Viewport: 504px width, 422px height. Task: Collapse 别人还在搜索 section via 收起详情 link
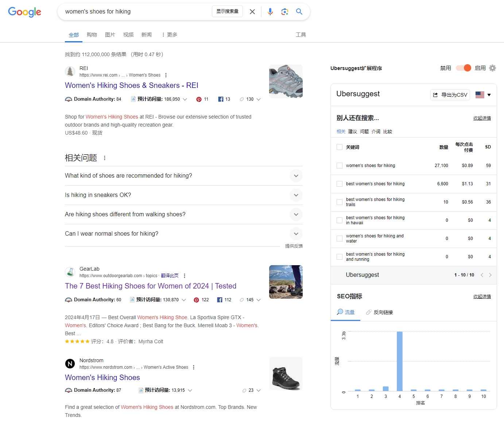482,118
